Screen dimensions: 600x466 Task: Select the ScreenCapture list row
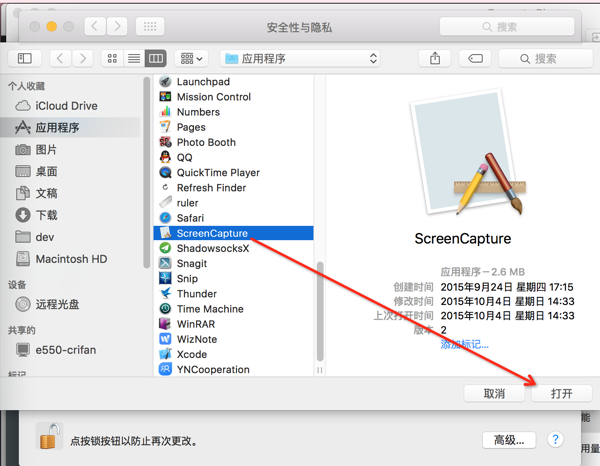click(233, 233)
